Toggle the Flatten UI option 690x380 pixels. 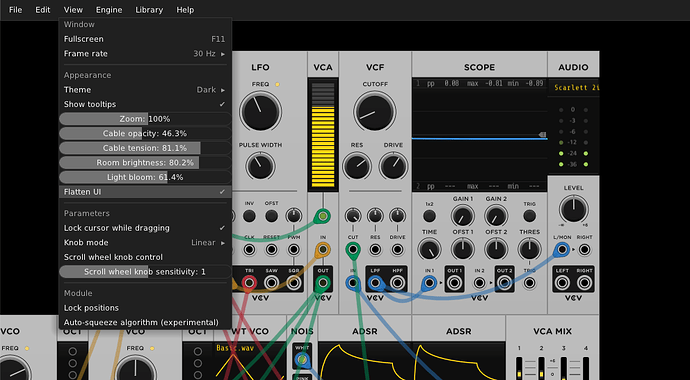click(x=145, y=192)
